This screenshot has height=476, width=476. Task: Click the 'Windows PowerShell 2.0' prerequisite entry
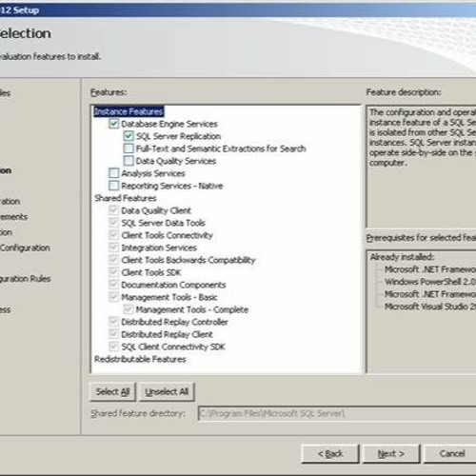point(430,282)
